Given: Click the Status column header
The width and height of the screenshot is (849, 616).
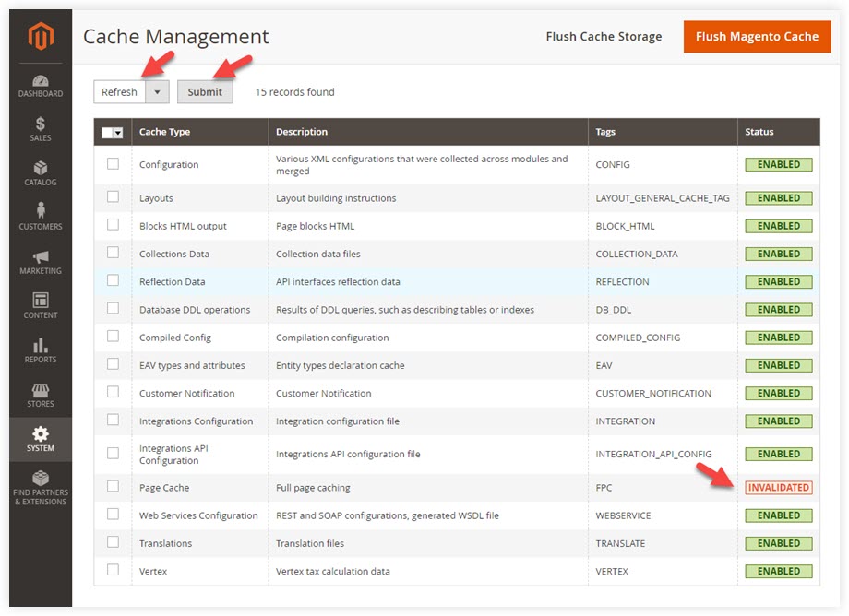Looking at the screenshot, I should pos(759,132).
